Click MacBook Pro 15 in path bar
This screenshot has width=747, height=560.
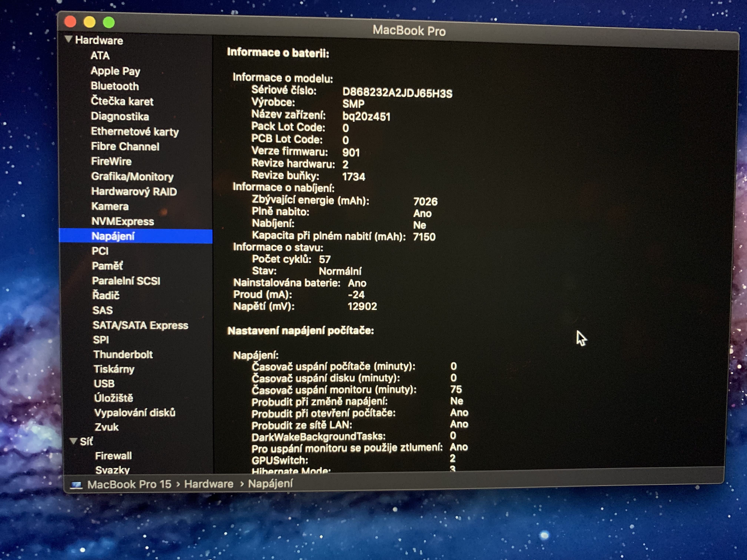129,484
